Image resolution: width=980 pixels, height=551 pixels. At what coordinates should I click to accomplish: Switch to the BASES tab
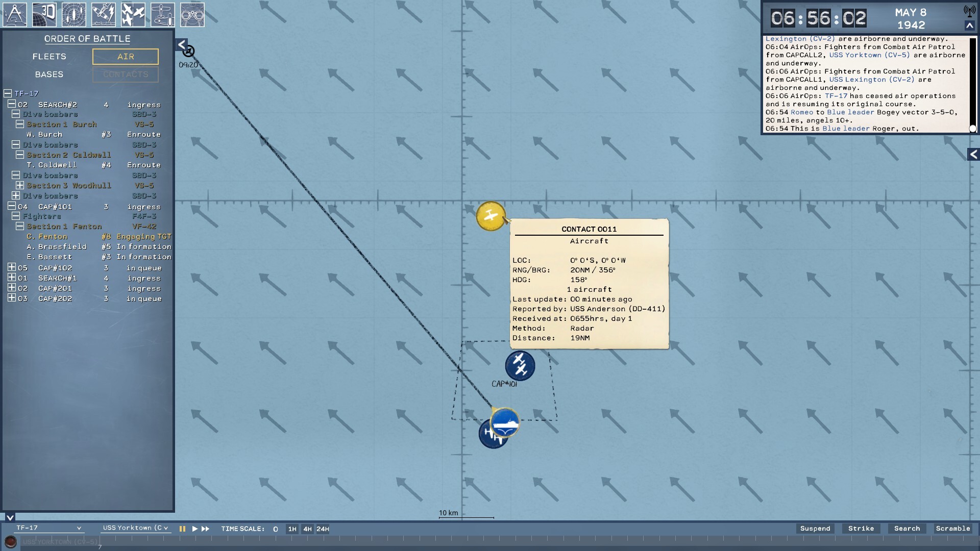click(x=50, y=74)
